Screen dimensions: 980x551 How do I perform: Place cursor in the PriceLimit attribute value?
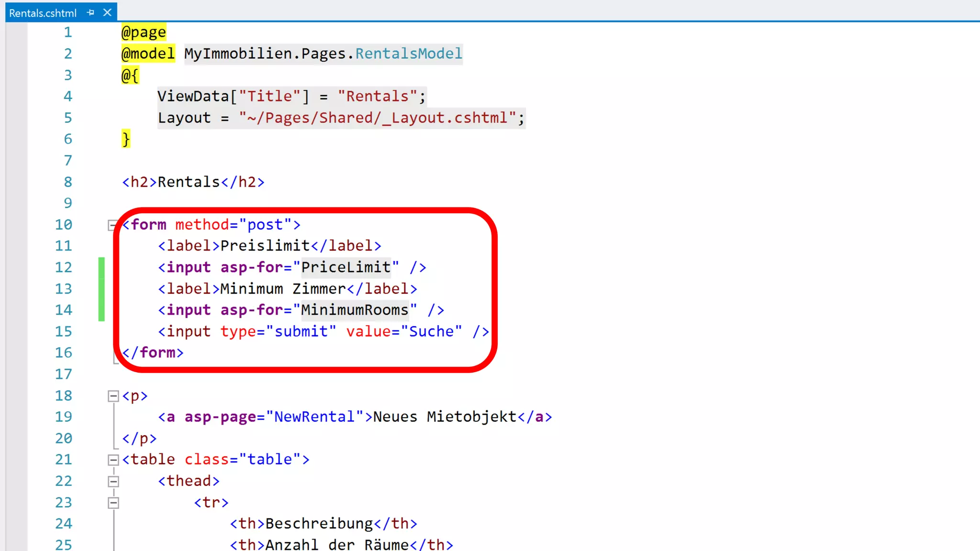pyautogui.click(x=345, y=267)
